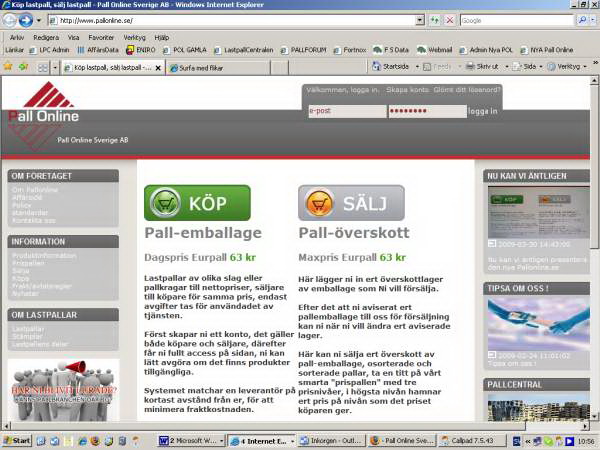Open the POL GAMLA favorites link

click(x=184, y=50)
